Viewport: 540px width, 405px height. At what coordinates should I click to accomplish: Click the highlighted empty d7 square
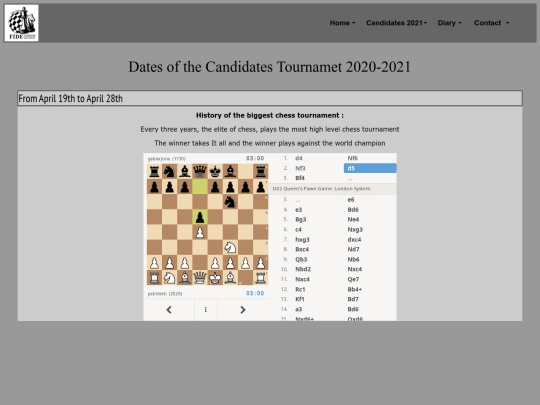point(200,186)
